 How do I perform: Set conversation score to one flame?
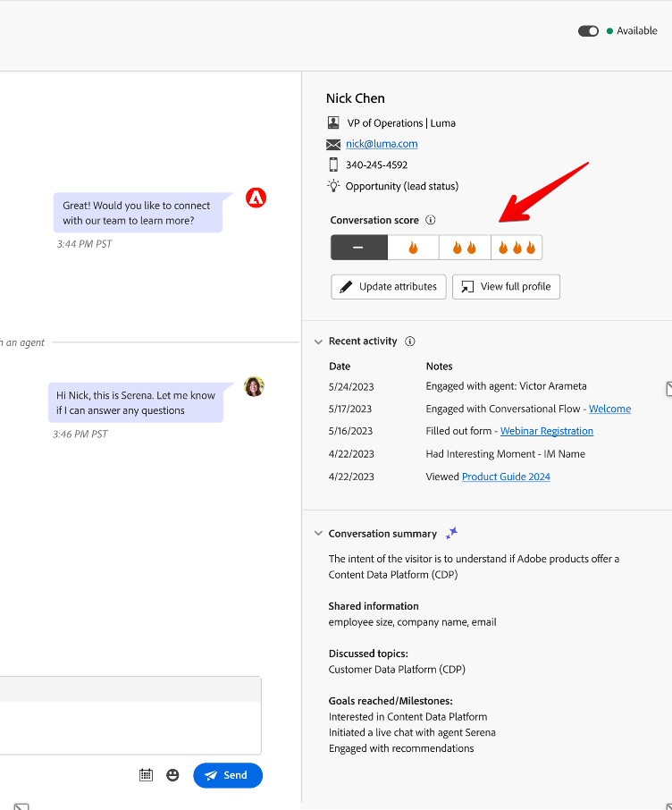(413, 248)
